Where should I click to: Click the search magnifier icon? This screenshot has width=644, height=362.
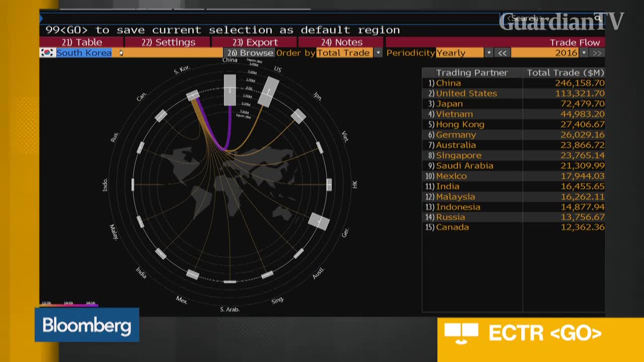point(598,19)
